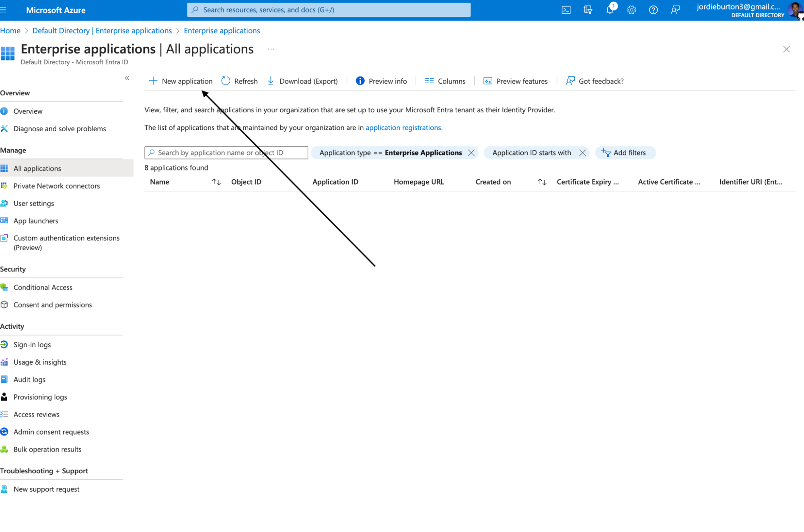This screenshot has height=532, width=804.
Task: Click New application button
Action: [181, 81]
